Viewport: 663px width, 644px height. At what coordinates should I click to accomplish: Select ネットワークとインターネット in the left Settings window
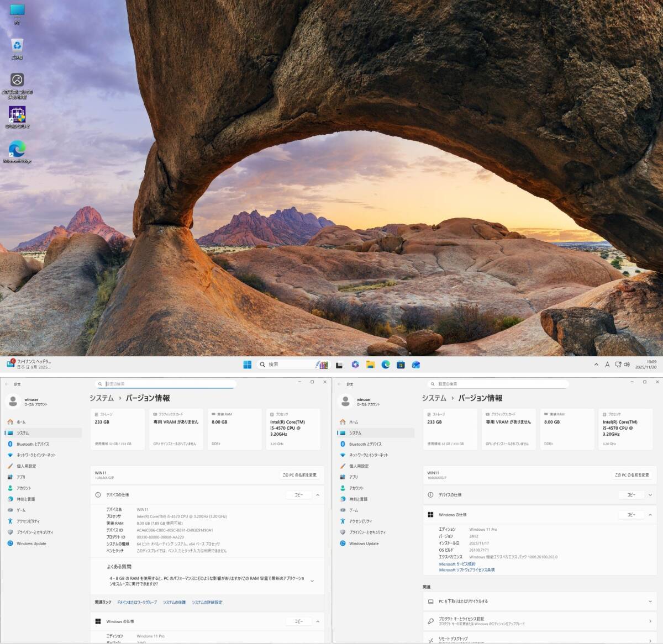point(36,455)
